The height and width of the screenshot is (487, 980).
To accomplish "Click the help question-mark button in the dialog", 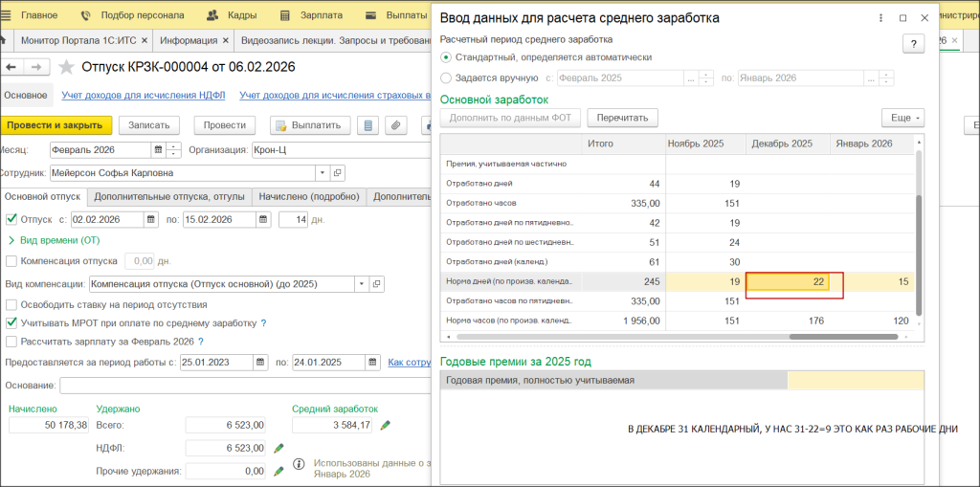I will pyautogui.click(x=913, y=44).
